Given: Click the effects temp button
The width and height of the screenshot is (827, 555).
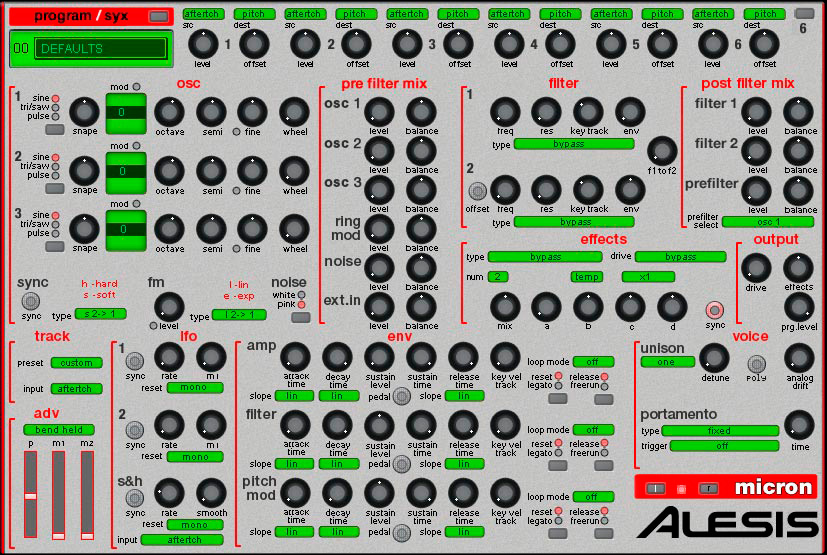Looking at the screenshot, I should [586, 276].
